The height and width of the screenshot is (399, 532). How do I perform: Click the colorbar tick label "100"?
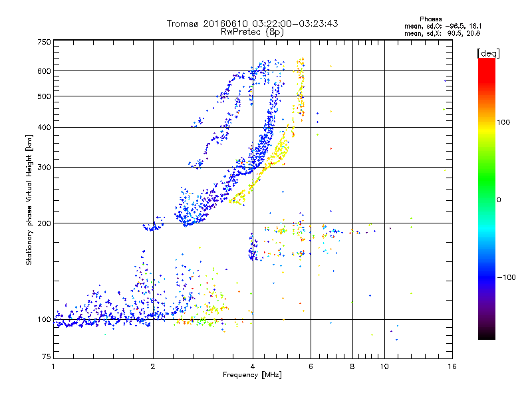coord(503,122)
